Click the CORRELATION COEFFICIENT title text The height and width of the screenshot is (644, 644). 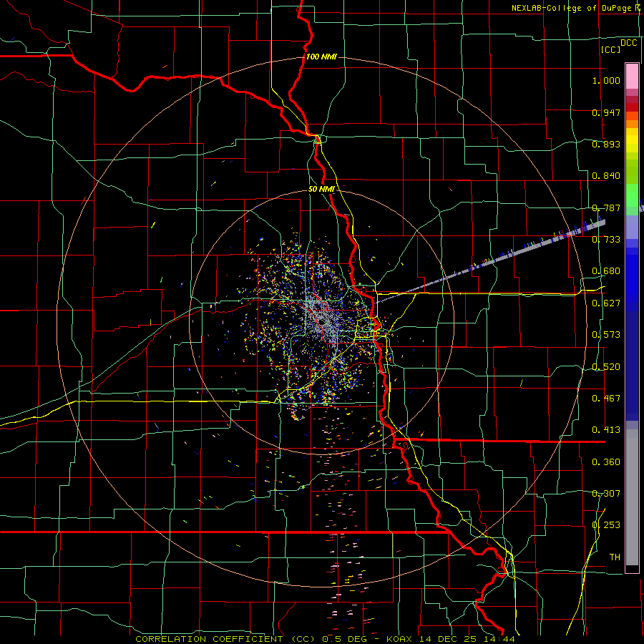point(209,639)
